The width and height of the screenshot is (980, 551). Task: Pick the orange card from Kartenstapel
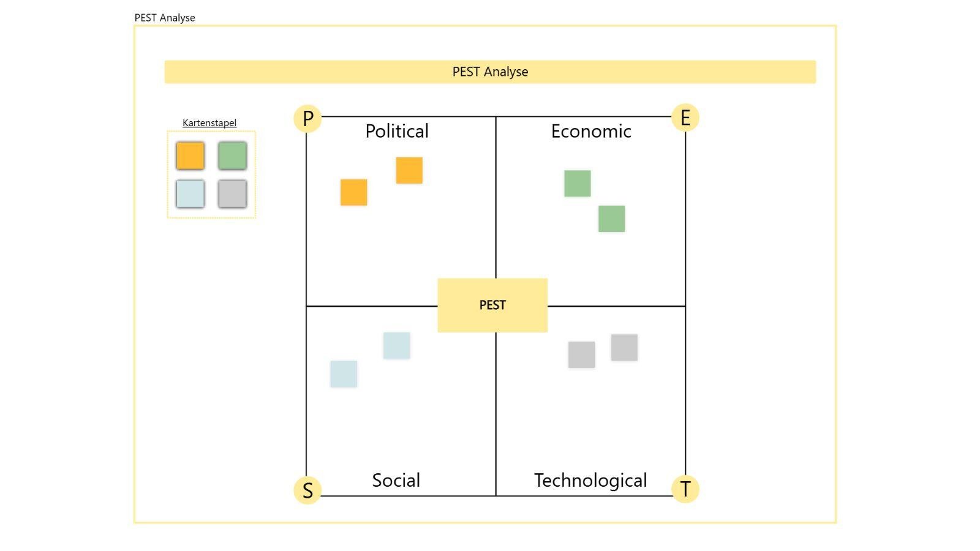[x=190, y=156]
